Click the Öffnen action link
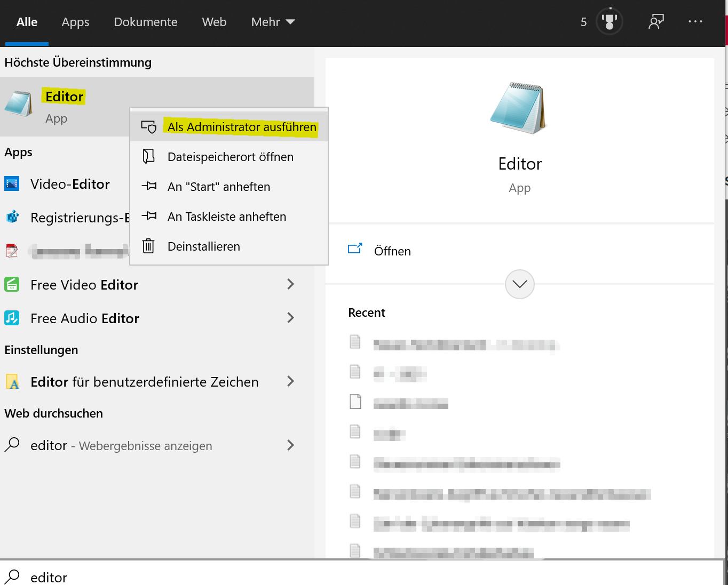The width and height of the screenshot is (728, 585). point(392,251)
